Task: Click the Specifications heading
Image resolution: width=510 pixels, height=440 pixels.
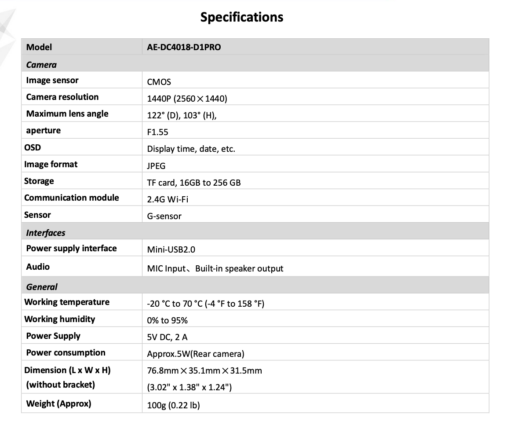Action: [x=242, y=17]
